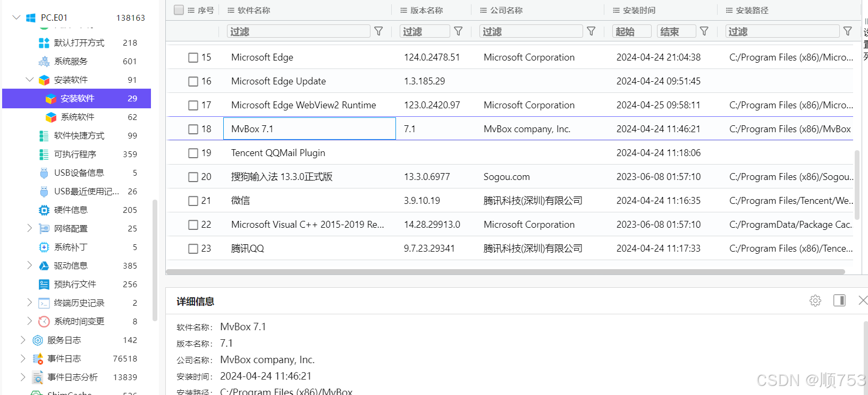Expand the 驱动信息 tree node
The height and width of the screenshot is (395, 868).
30,265
